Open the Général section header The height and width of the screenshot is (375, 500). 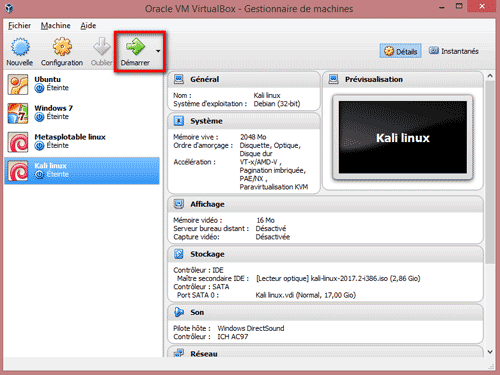coord(244,79)
